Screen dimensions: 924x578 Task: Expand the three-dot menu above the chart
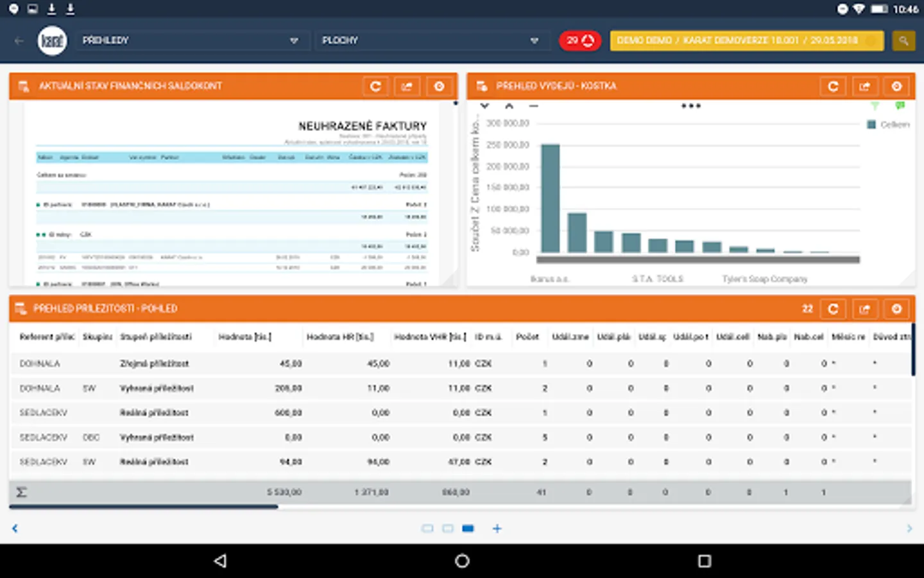(692, 106)
